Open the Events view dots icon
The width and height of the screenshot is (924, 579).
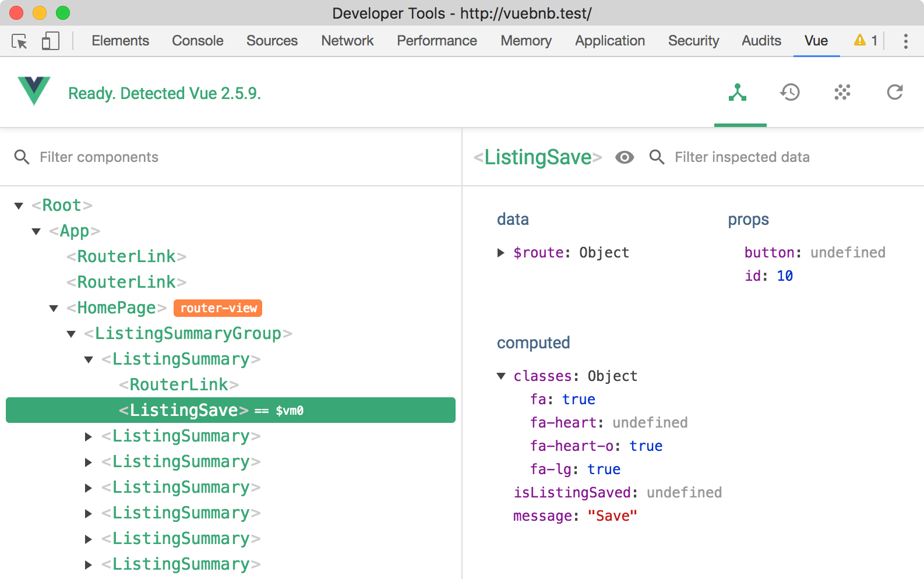point(842,92)
